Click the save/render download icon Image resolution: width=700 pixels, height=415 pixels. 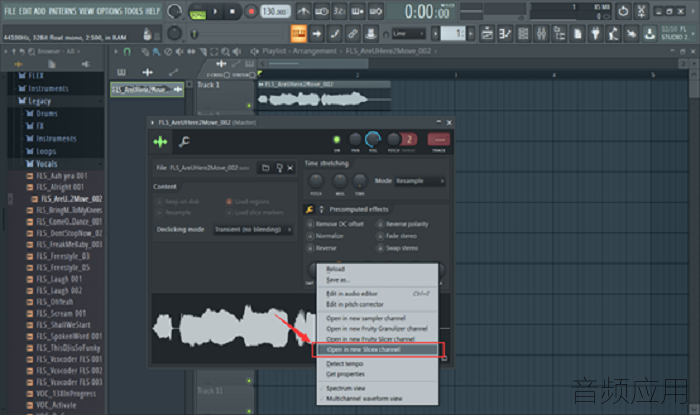pyautogui.click(x=650, y=33)
